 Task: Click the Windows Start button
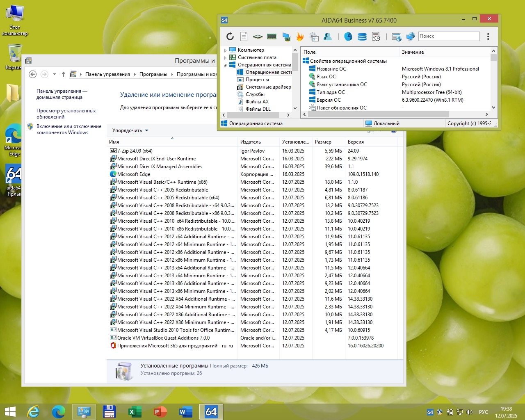10,412
